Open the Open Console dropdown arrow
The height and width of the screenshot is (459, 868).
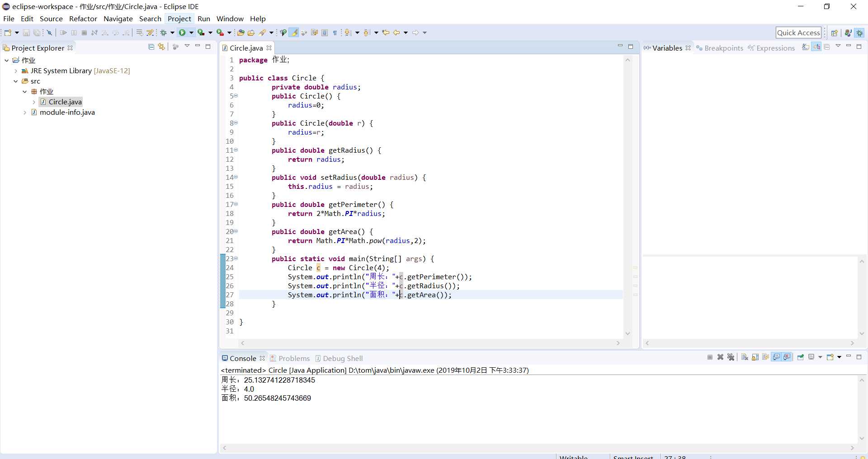[840, 357]
